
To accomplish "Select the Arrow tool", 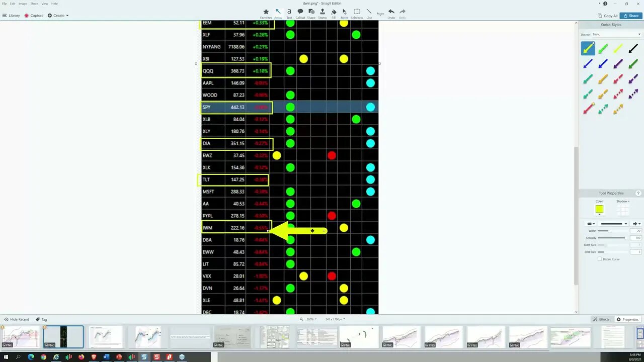I will point(278,13).
